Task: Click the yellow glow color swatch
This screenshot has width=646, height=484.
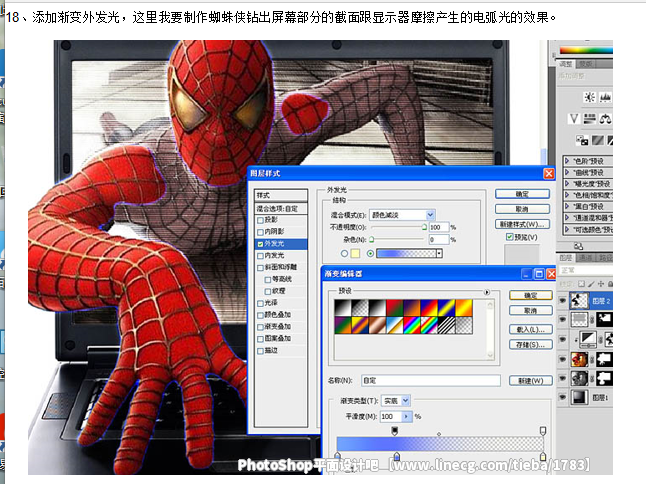Action: [355, 253]
